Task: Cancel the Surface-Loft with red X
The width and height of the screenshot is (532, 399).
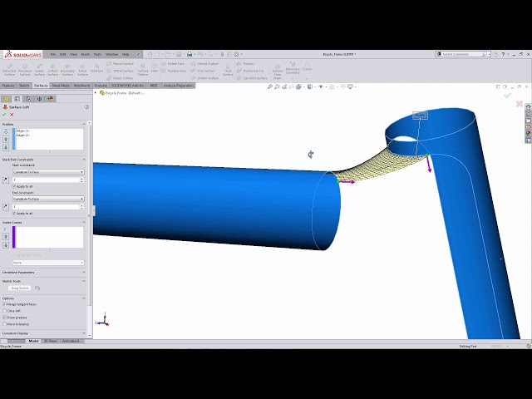Action: pyautogui.click(x=12, y=115)
